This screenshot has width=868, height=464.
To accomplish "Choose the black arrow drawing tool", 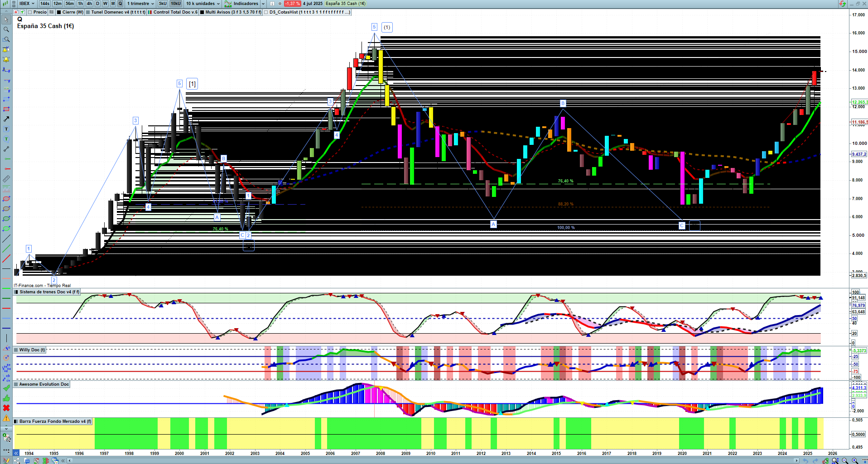I will [6, 119].
